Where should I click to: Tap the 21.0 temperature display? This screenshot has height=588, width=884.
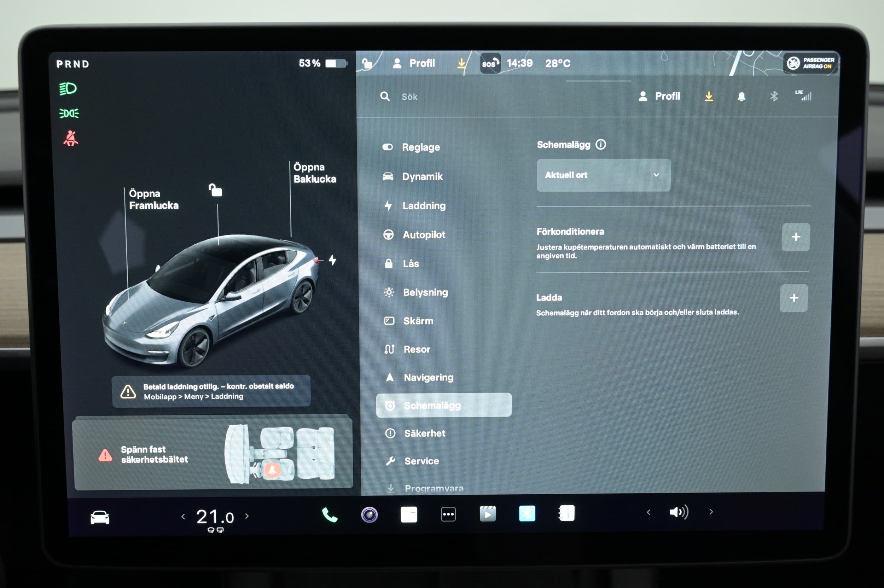(x=215, y=517)
